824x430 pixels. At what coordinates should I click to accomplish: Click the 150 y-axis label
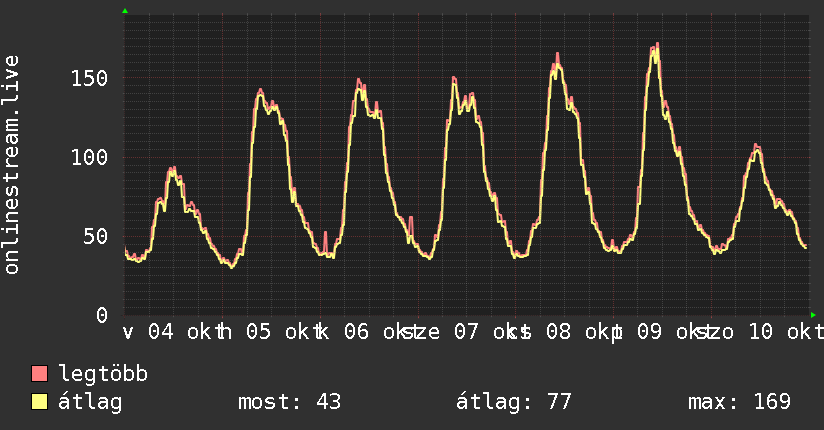click(x=89, y=78)
